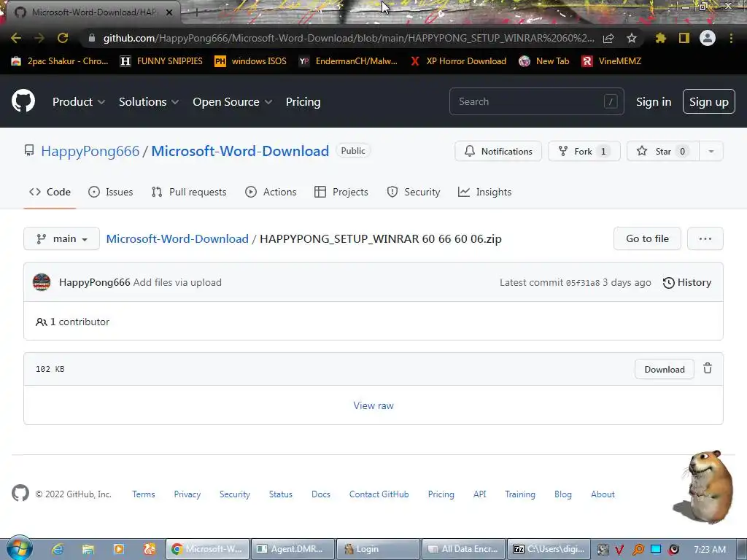747x560 pixels.
Task: Open the main branch selector dropdown
Action: 61,238
